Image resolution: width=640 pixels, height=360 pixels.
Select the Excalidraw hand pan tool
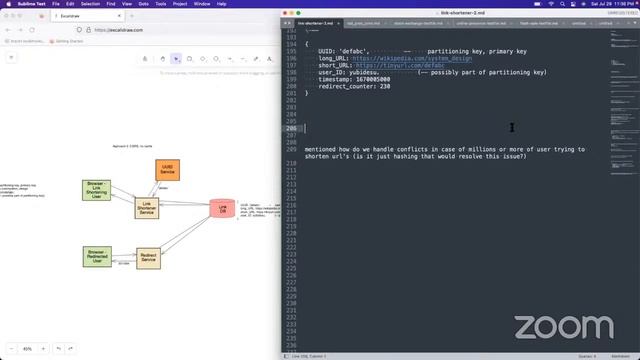click(x=162, y=59)
